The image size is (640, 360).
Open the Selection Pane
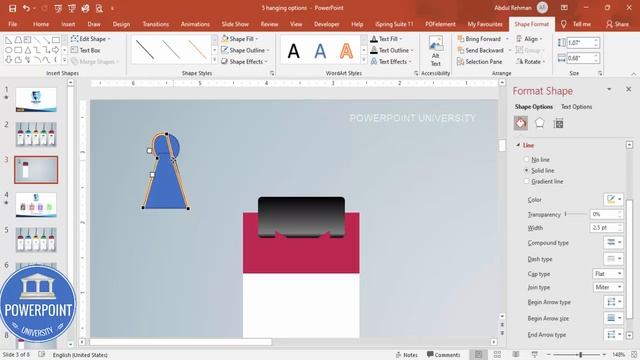tap(479, 62)
